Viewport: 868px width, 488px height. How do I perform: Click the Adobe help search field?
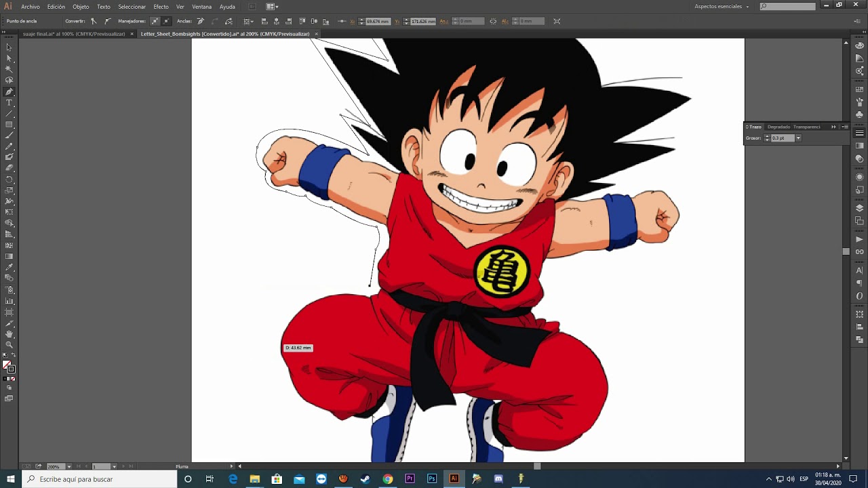(x=788, y=6)
